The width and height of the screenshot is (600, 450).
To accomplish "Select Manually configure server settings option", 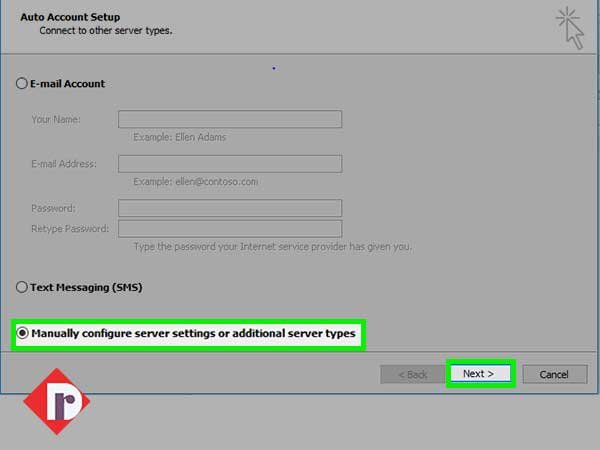I will click(22, 333).
